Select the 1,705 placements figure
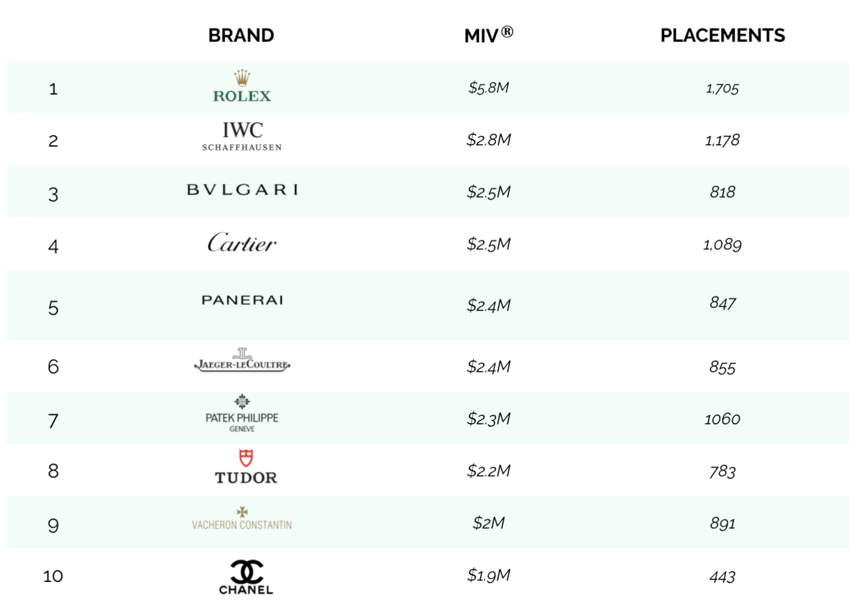Viewport: 849px width, 616px height. tap(722, 88)
